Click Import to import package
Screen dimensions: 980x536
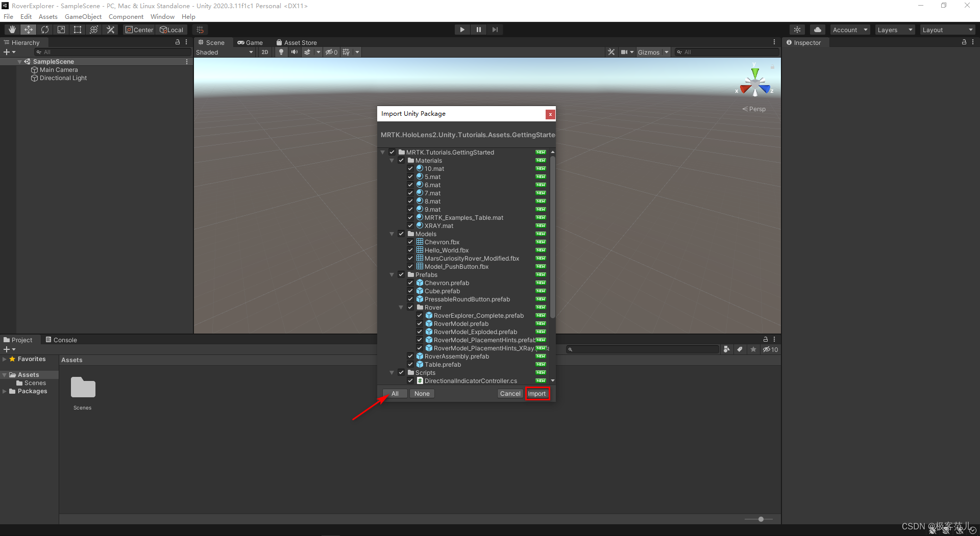(537, 393)
